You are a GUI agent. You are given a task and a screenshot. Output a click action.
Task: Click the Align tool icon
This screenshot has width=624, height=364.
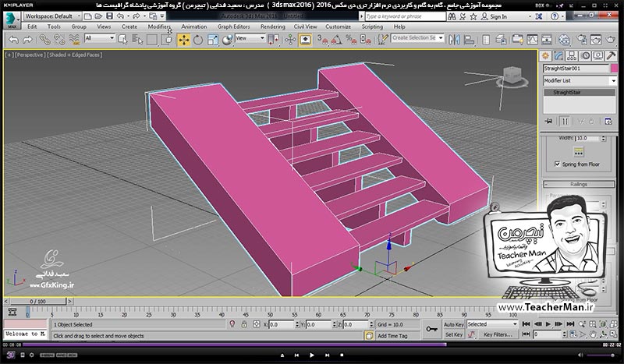470,40
